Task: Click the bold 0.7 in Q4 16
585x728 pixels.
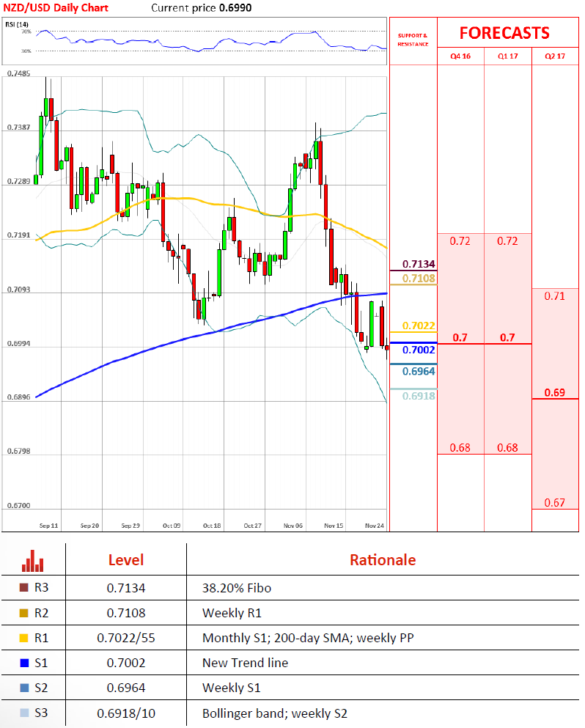Action: point(460,337)
